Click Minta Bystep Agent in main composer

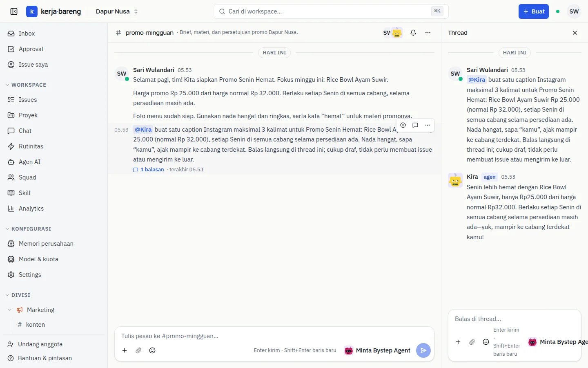pos(378,350)
